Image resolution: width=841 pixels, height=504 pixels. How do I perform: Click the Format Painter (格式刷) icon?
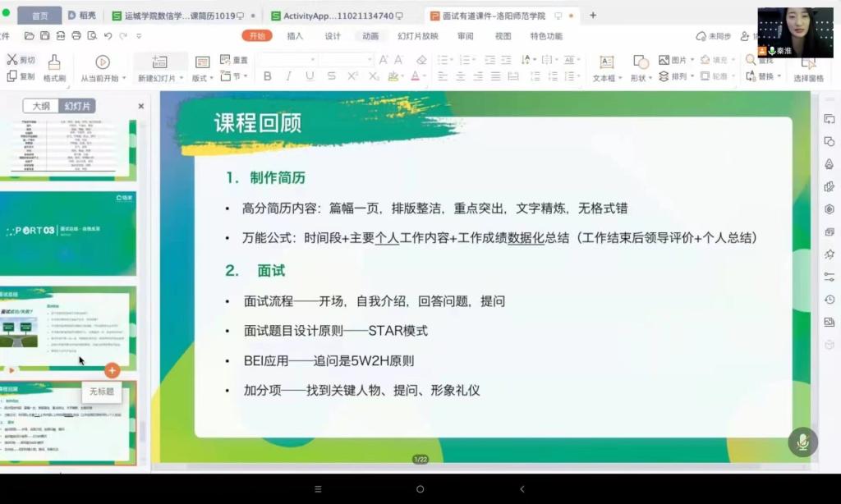coord(54,62)
